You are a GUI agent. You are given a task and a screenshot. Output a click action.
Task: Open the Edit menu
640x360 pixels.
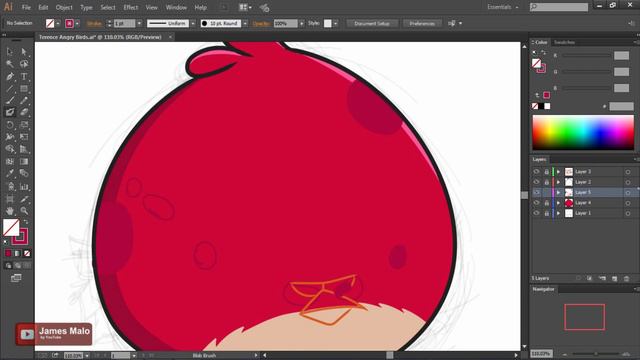tap(43, 7)
